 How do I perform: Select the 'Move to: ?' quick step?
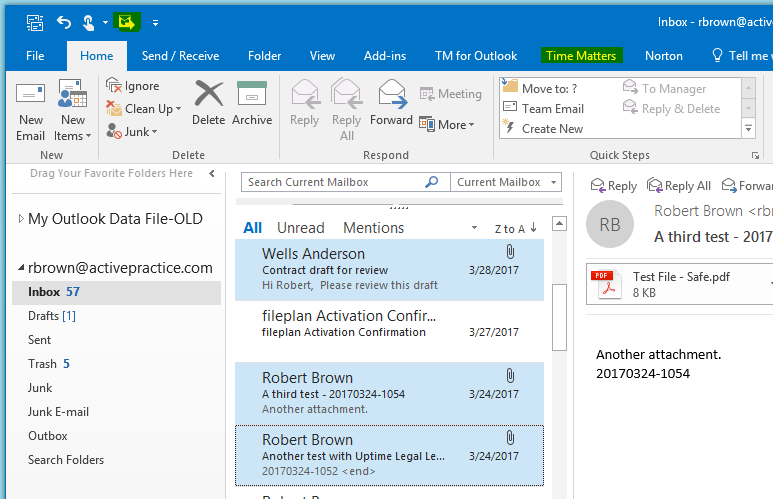[x=540, y=88]
